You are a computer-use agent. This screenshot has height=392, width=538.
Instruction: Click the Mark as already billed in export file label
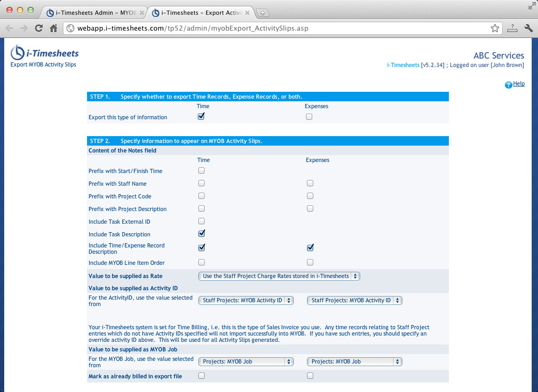click(135, 376)
